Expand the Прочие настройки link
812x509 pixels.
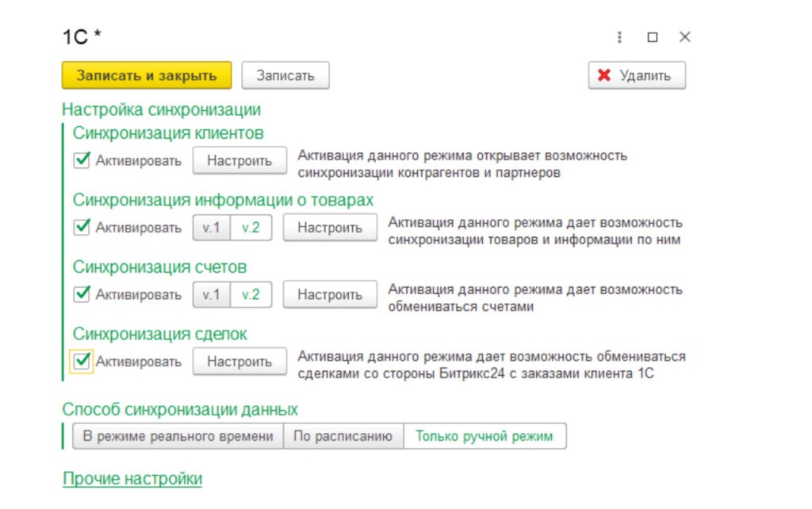coord(132,479)
